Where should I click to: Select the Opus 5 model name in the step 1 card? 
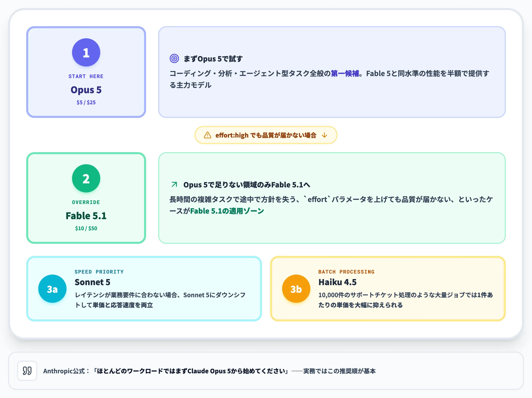(x=86, y=90)
